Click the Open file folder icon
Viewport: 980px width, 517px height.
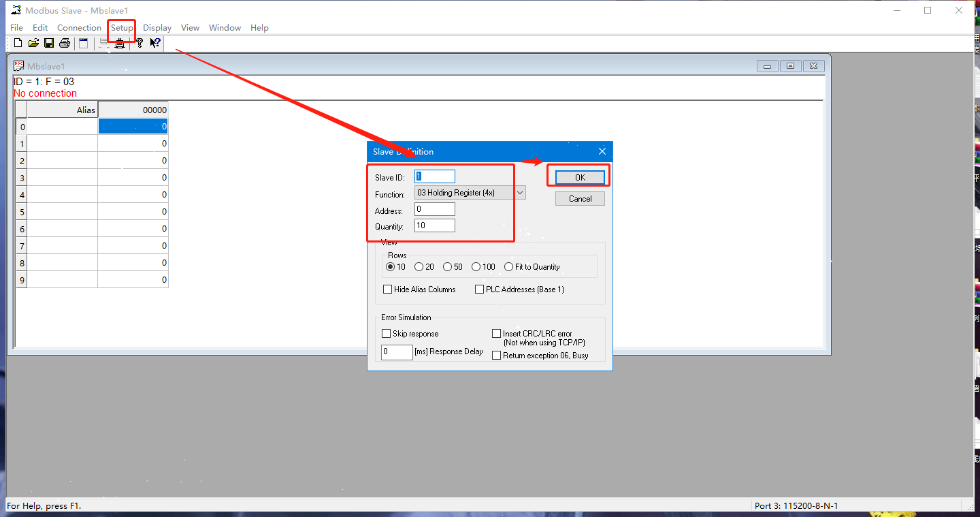[33, 44]
